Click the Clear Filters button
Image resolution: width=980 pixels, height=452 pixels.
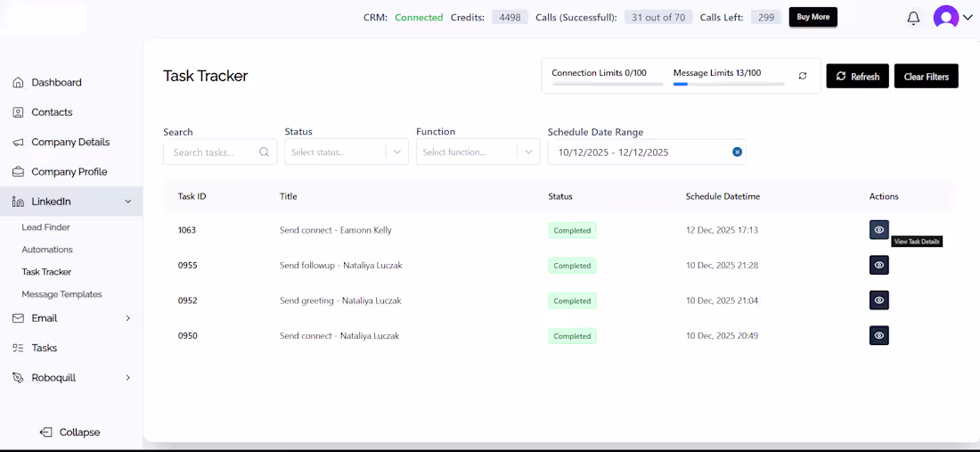pos(927,77)
